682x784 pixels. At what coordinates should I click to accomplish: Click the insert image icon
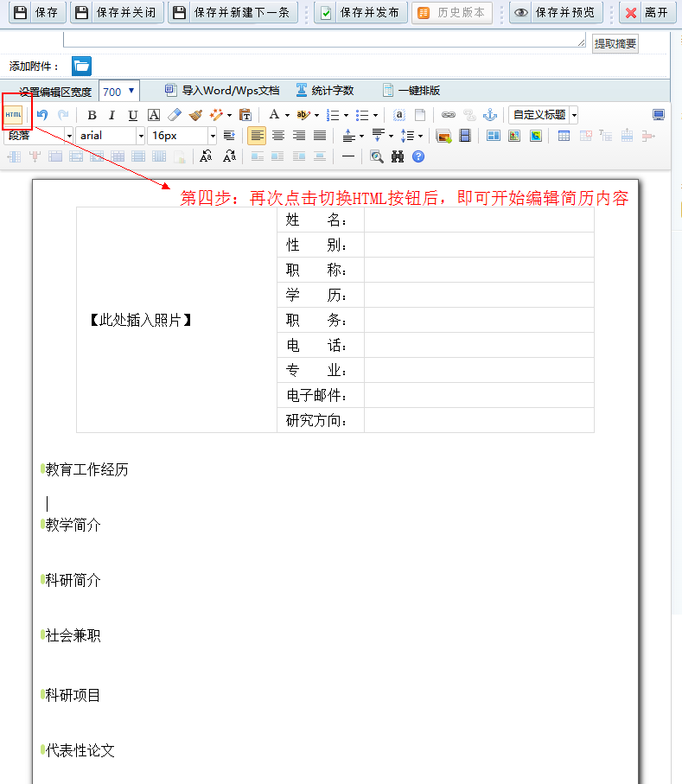[443, 136]
